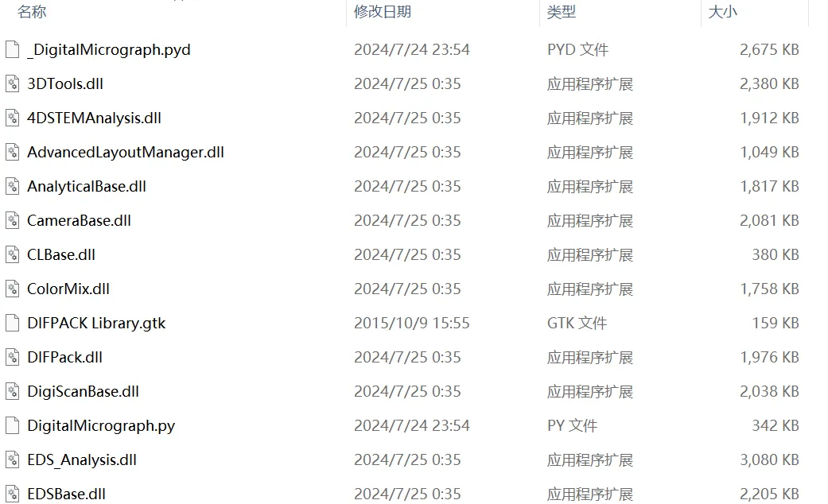Click the AdvancedLayoutManager.dll file icon
The image size is (828, 504).
coord(13,152)
